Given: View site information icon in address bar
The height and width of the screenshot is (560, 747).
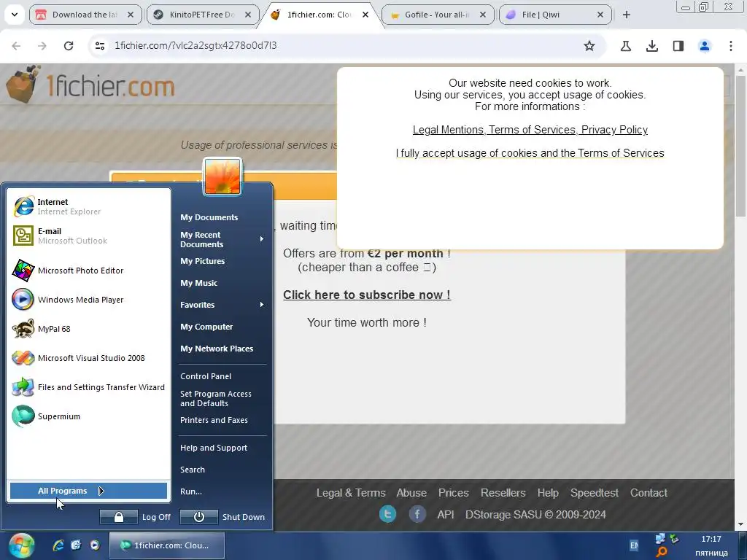Looking at the screenshot, I should 100,46.
